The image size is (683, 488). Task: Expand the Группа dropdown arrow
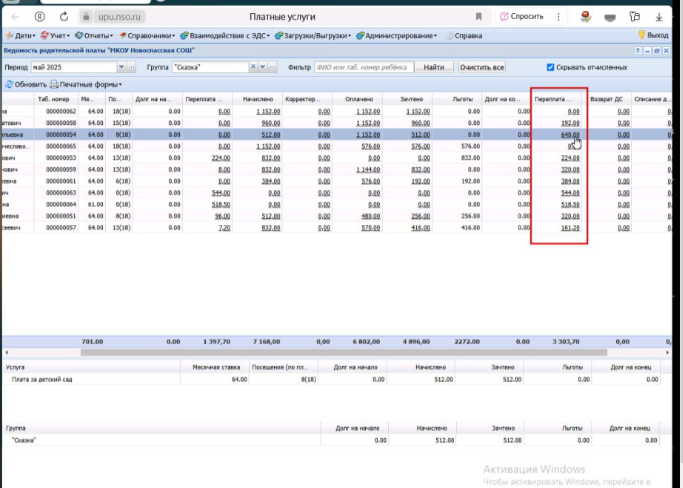coord(263,67)
